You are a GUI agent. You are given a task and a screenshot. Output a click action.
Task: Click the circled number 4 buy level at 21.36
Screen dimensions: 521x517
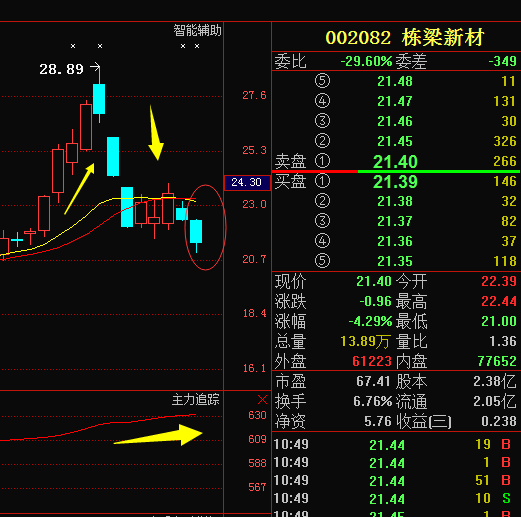pos(322,241)
